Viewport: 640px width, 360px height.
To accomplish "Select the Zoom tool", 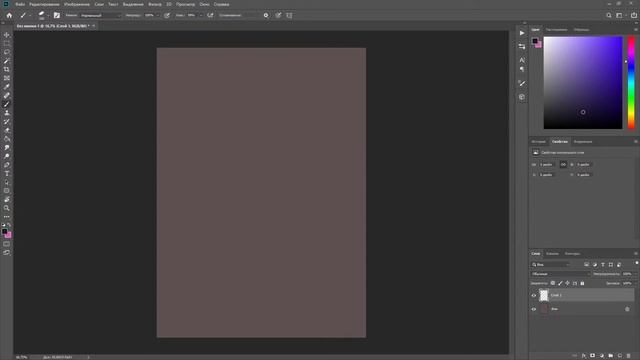I will coord(7,208).
